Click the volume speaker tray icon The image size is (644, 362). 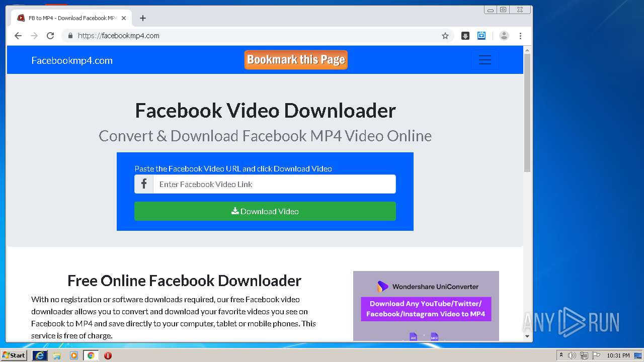[x=572, y=355]
